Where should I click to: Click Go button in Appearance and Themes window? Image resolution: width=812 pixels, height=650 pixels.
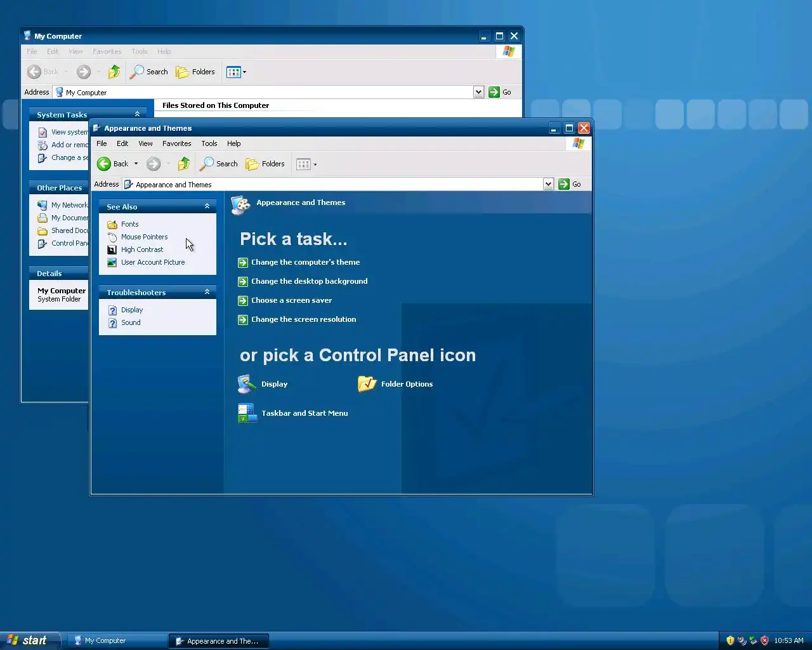(x=570, y=184)
